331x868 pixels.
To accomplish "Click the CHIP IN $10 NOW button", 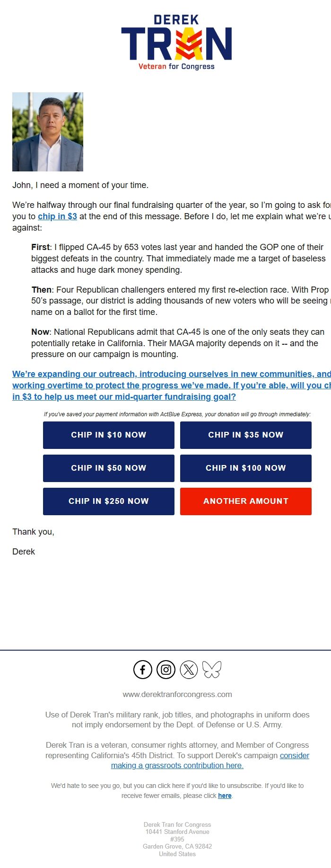I will 108,435.
